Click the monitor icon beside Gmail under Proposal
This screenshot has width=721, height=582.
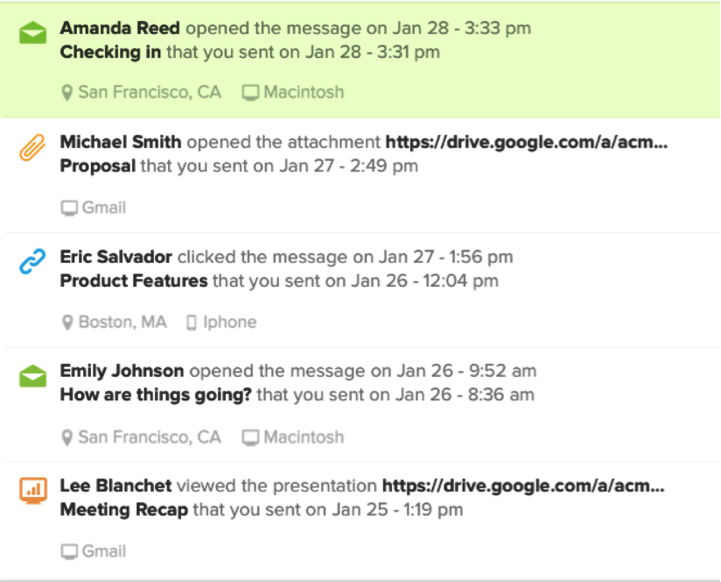[x=69, y=208]
